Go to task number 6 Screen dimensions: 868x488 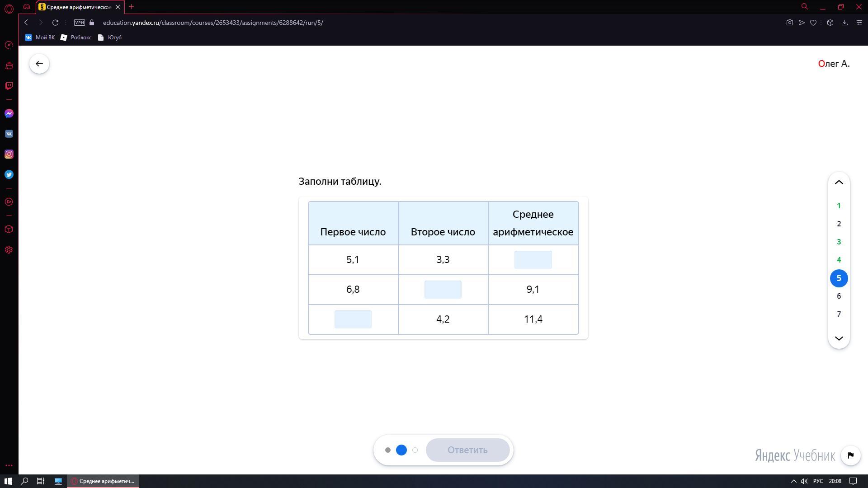point(839,296)
